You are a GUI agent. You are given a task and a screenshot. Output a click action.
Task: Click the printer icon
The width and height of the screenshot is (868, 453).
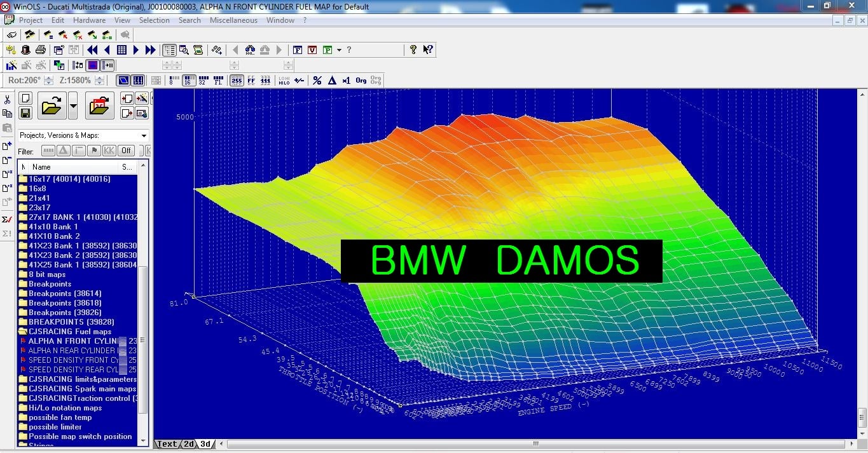tap(41, 50)
